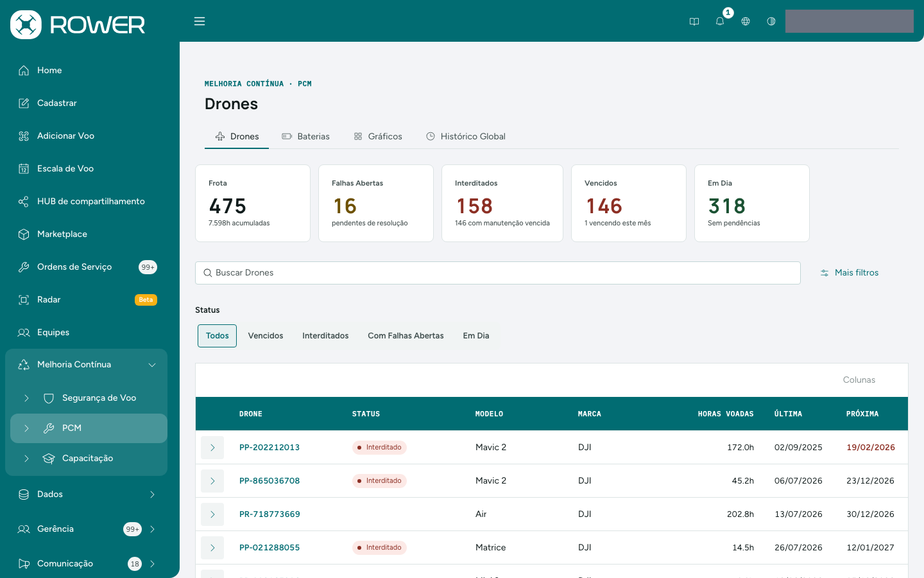
Task: Filter status by Interditados
Action: click(325, 336)
